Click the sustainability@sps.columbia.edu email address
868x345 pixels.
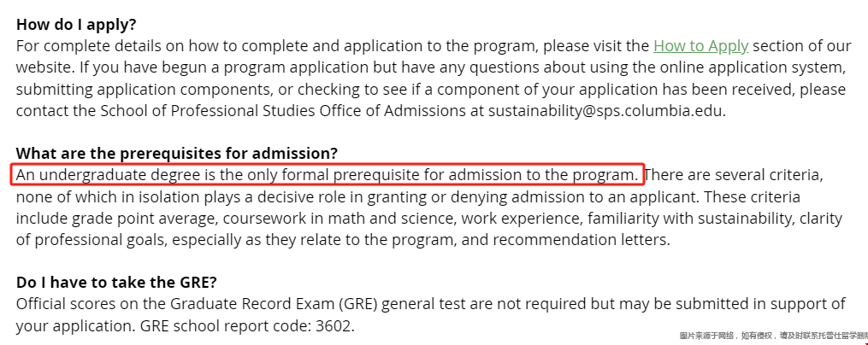point(605,110)
